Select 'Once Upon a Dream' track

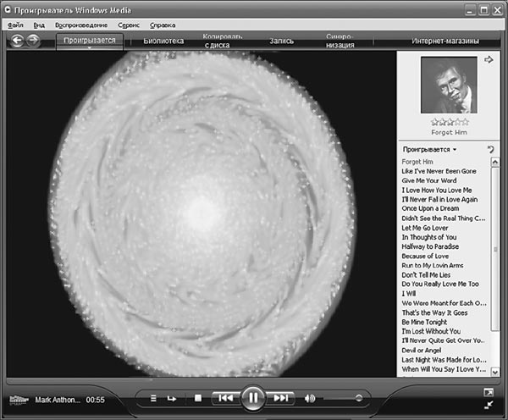pyautogui.click(x=430, y=208)
